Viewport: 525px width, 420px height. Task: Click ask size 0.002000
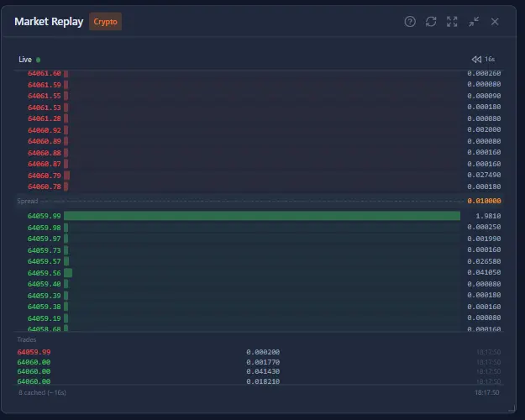coord(484,129)
